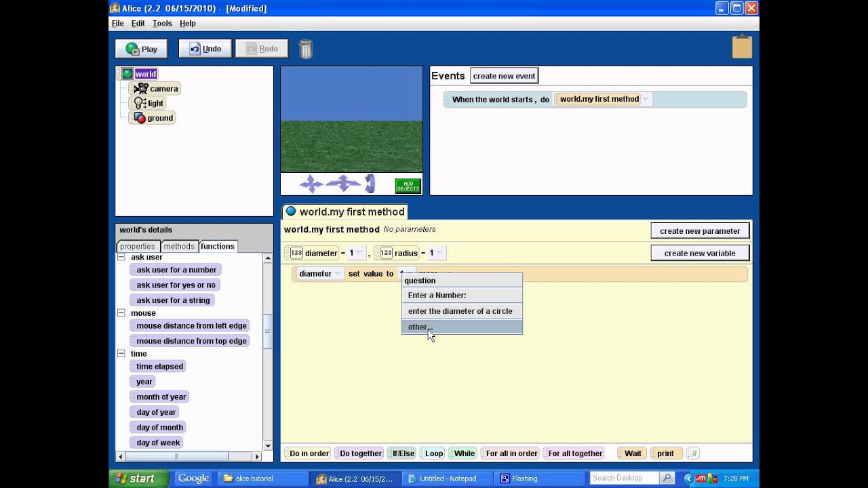Switch to the properties tab

(x=138, y=247)
